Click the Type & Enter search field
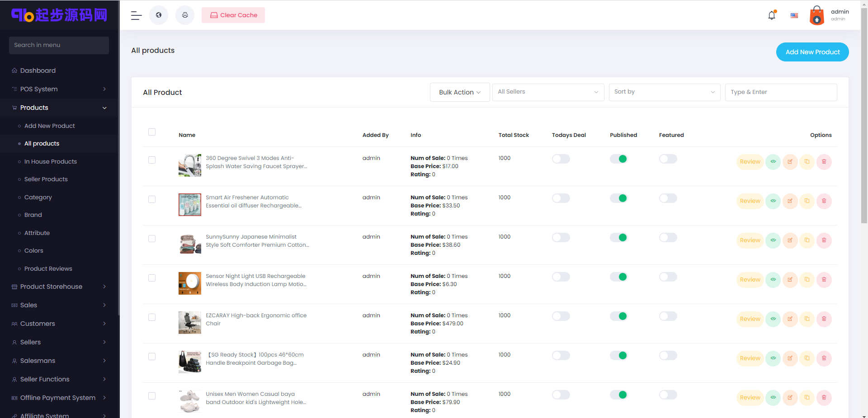This screenshot has height=418, width=868. [780, 92]
